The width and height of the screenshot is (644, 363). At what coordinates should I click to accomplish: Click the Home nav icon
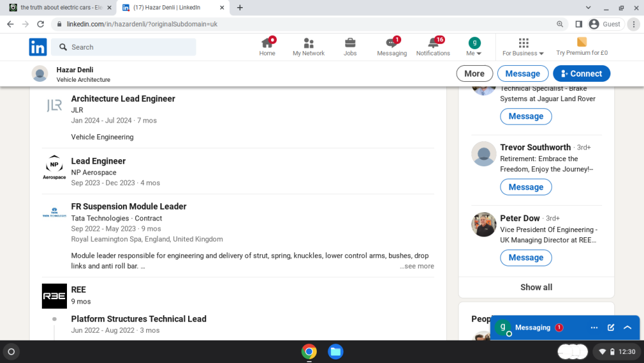[267, 47]
